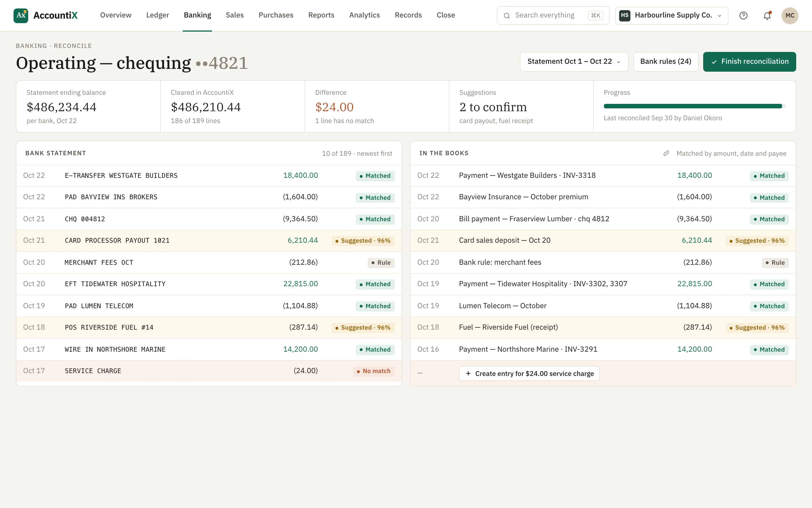The image size is (812, 508).
Task: Select Card sales deposit — Oct 20 entry
Action: click(x=603, y=240)
